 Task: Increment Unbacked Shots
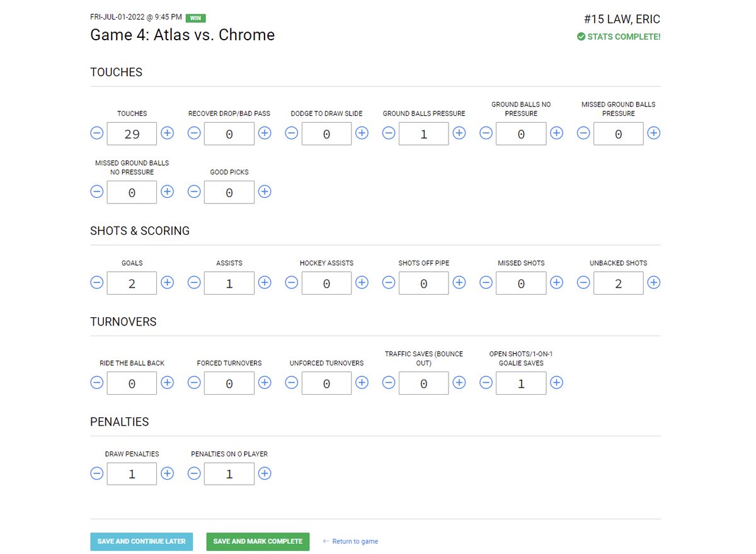click(x=654, y=283)
